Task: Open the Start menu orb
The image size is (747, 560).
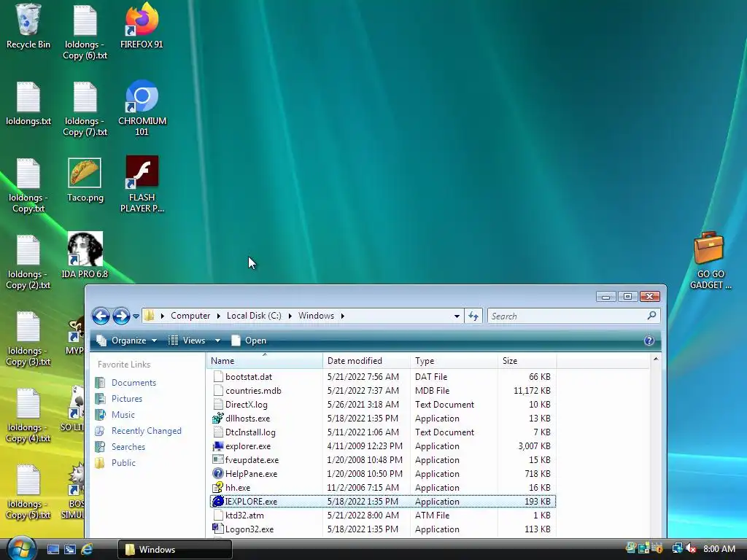Action: pyautogui.click(x=21, y=548)
